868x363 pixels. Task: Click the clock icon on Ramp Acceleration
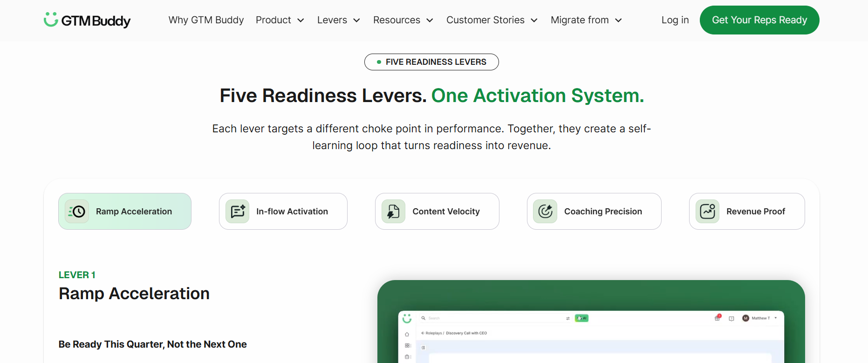[77, 212]
